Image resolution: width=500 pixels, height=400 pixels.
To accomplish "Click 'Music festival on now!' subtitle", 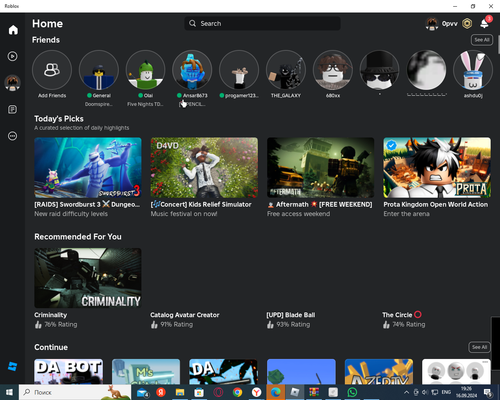I will pos(184,214).
